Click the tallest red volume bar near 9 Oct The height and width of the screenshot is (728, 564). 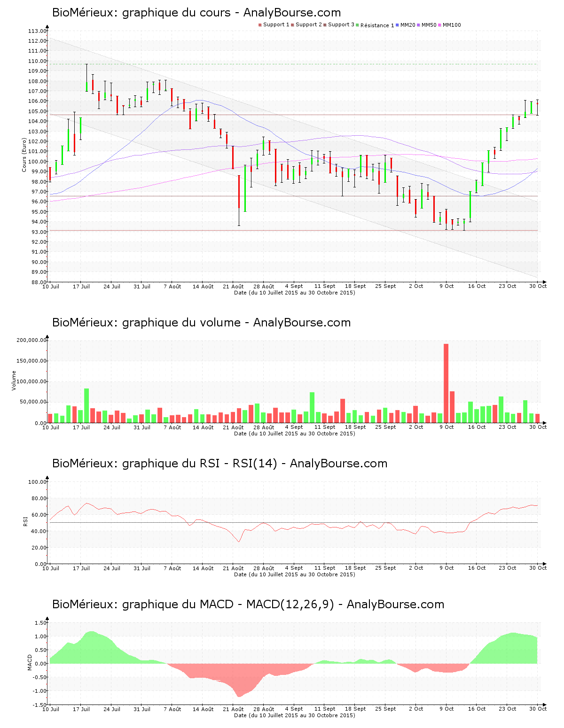point(446,383)
